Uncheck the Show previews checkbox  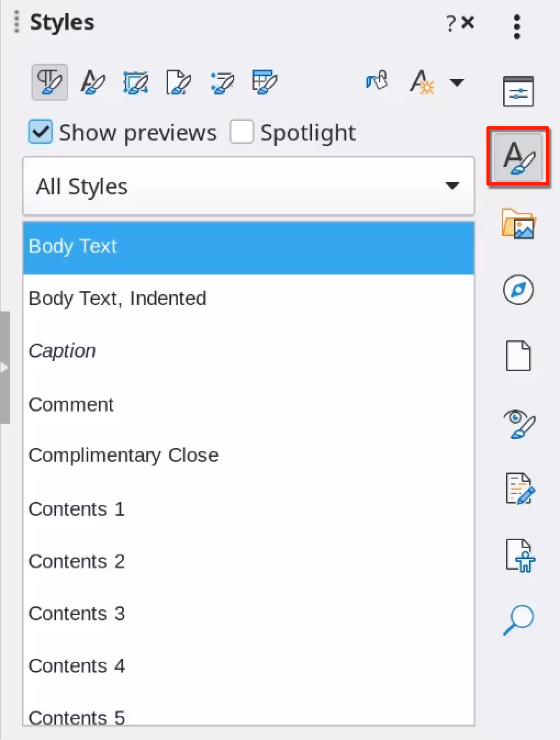(x=41, y=132)
